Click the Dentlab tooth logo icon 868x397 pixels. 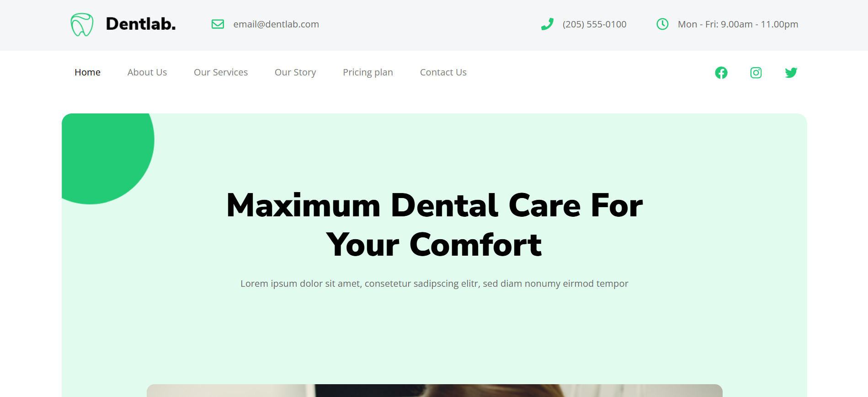tap(82, 24)
